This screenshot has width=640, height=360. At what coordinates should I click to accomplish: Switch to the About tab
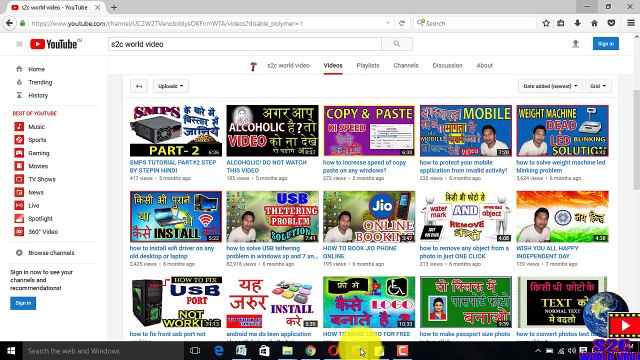[x=484, y=65]
